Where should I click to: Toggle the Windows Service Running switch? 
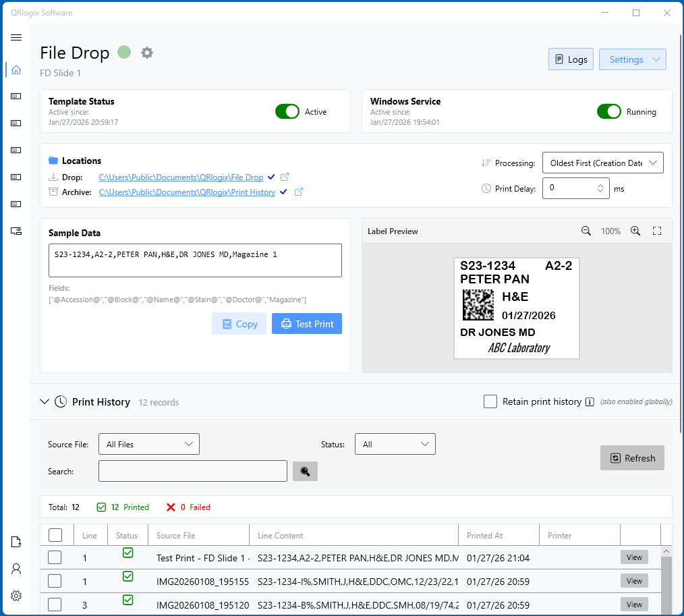(x=609, y=111)
